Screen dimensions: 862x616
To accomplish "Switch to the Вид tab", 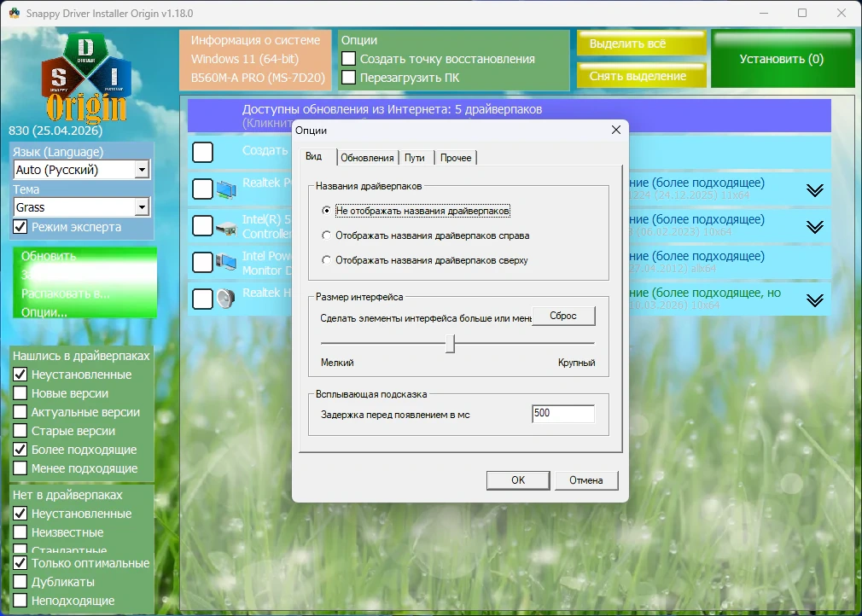I will [314, 157].
